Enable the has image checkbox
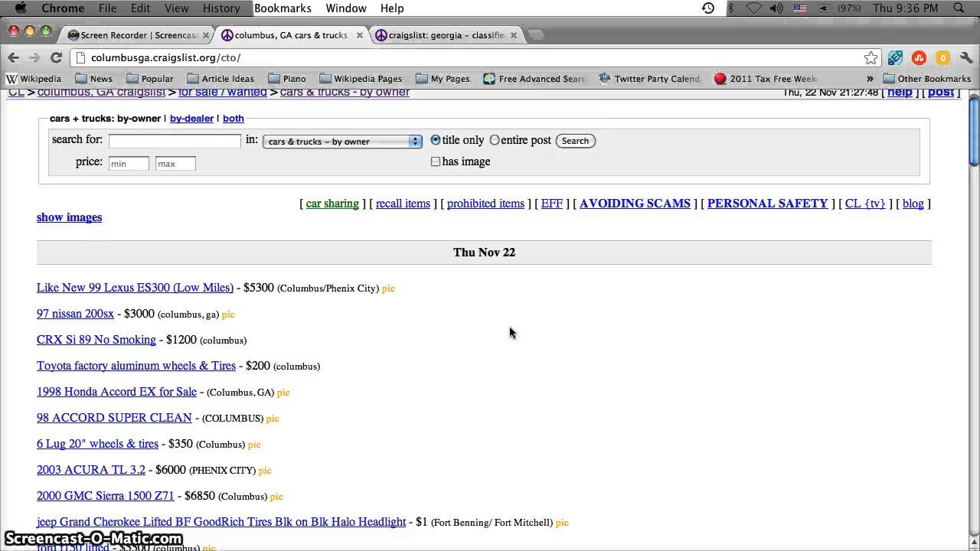Screen dimensions: 980x551 point(436,161)
